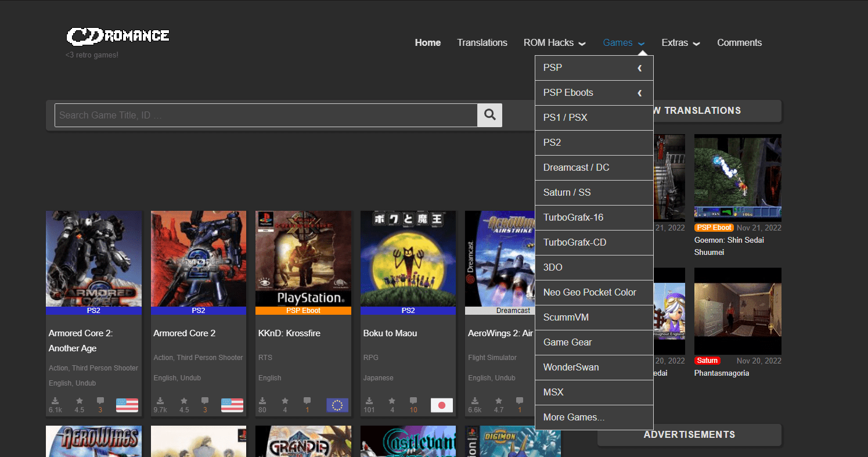Click the Phantasmagoria screenshot thumbnail
Image resolution: width=868 pixels, height=457 pixels.
click(x=738, y=311)
